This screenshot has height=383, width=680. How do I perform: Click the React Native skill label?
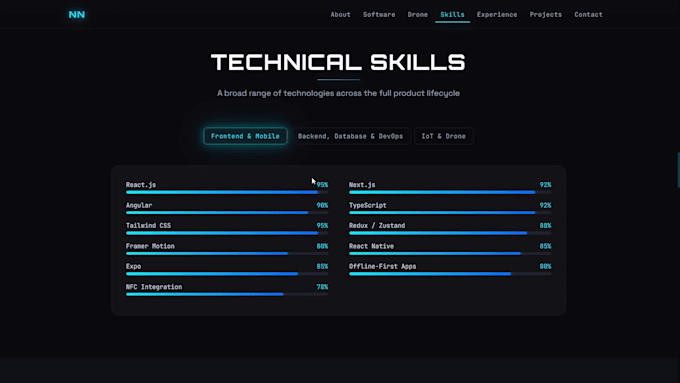tap(372, 246)
